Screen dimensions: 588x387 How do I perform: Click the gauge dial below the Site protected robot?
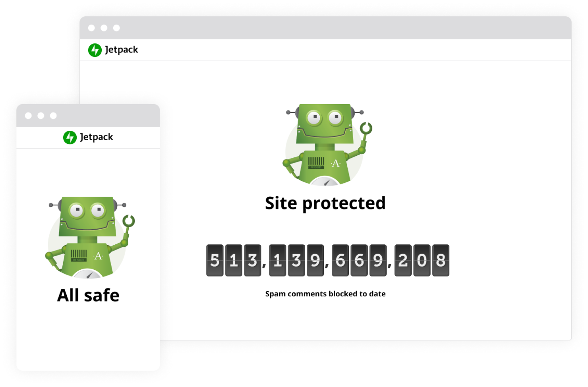pos(325,182)
